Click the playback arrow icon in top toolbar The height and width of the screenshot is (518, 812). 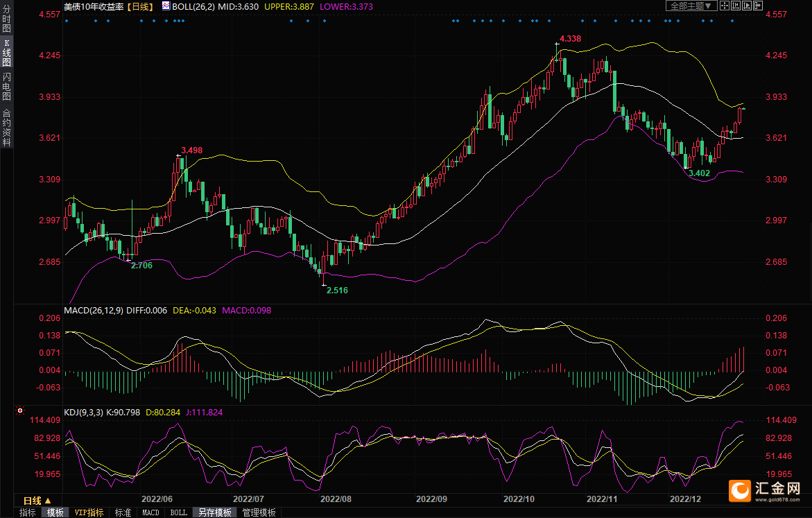pyautogui.click(x=748, y=6)
